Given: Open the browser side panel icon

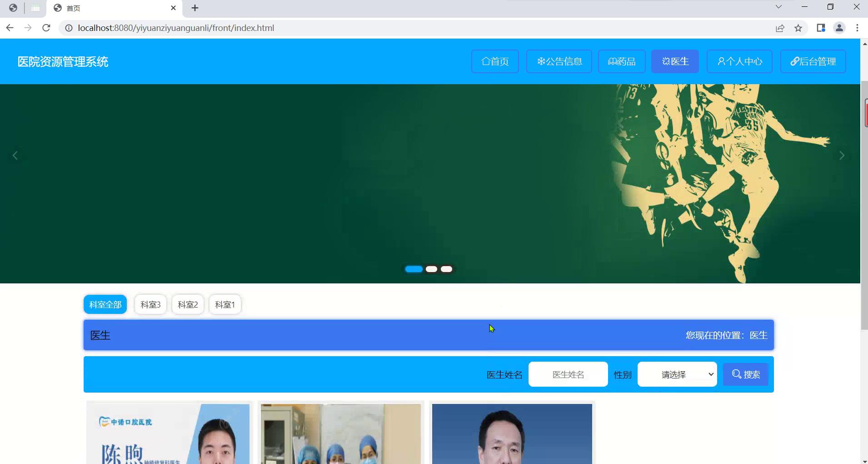Looking at the screenshot, I should [821, 28].
